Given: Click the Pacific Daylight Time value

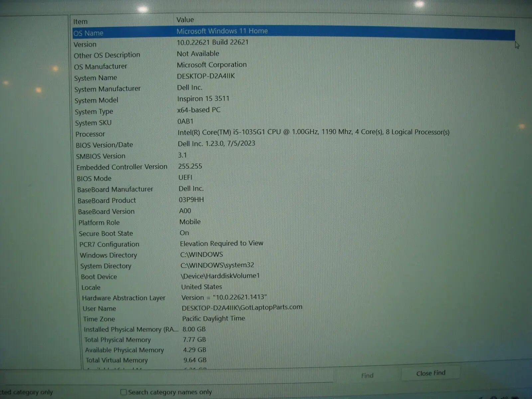Looking at the screenshot, I should [x=214, y=318].
